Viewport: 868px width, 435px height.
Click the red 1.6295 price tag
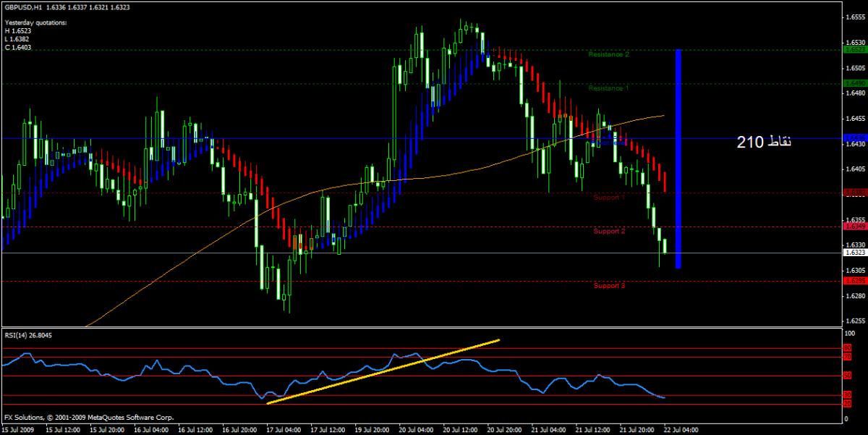(x=854, y=281)
